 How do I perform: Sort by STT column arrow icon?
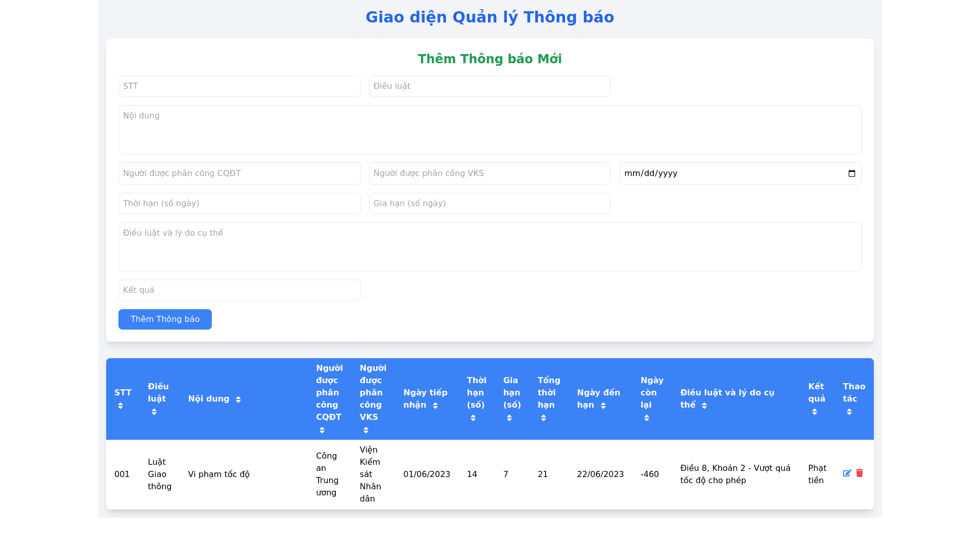(120, 406)
